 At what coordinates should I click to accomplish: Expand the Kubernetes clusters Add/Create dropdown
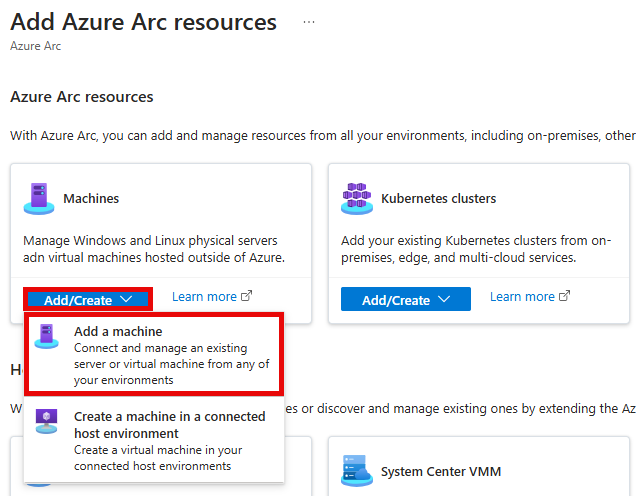405,300
